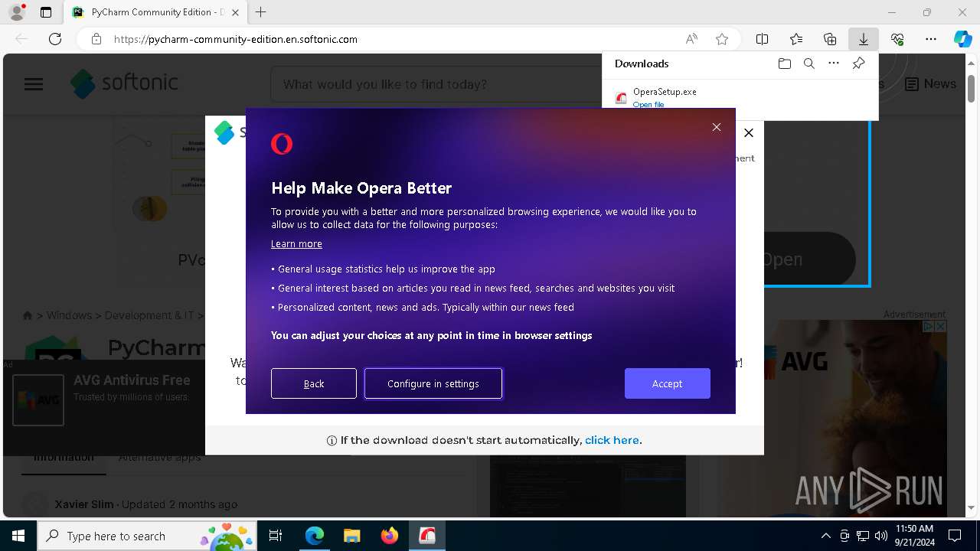Open file link for OperaSetup.exe
The width and height of the screenshot is (980, 551).
tap(648, 104)
